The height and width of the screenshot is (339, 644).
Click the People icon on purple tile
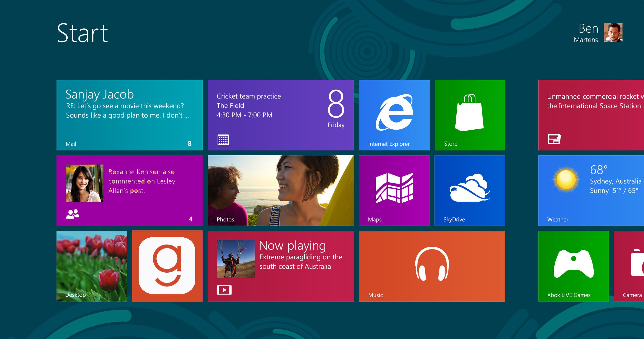click(x=72, y=214)
